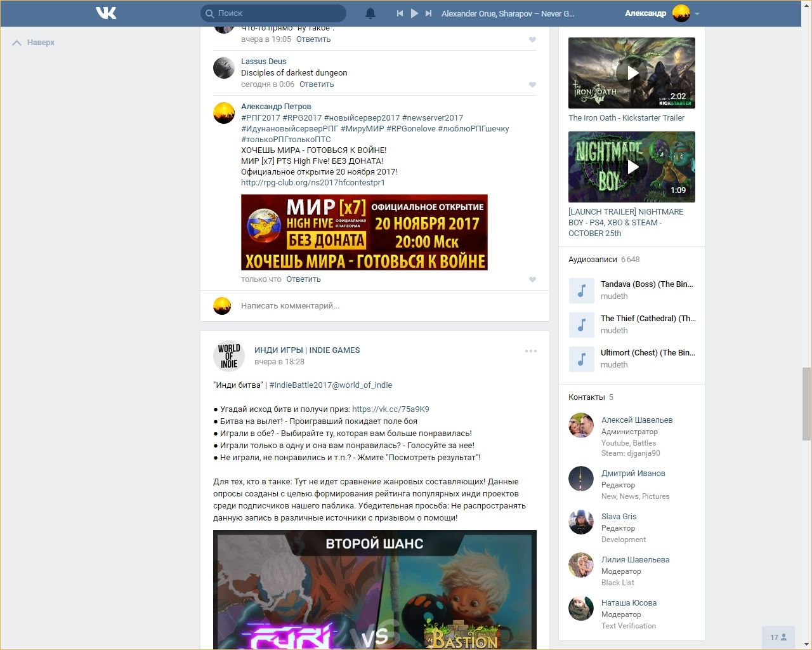Viewport: 812px width, 650px height.
Task: Open Lassus Deus profile name link
Action: [263, 62]
